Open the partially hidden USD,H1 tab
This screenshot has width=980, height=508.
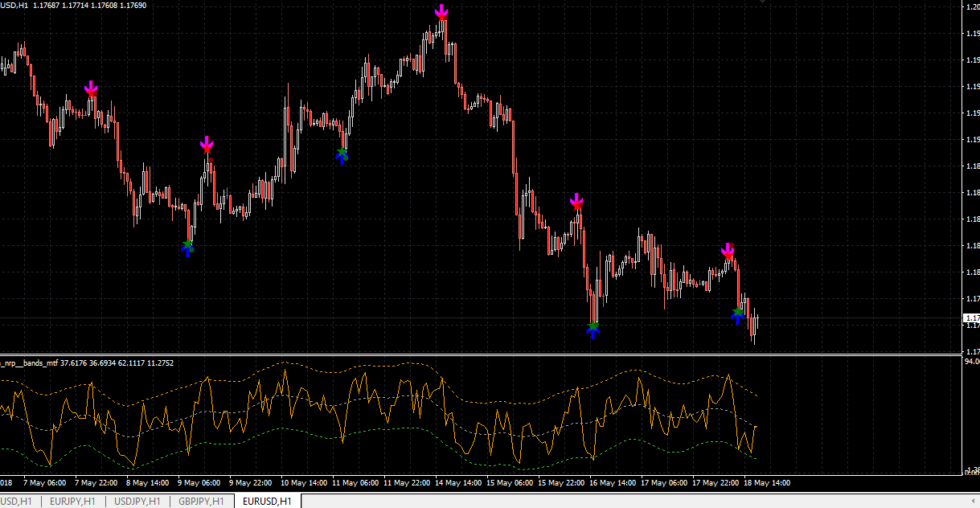click(17, 502)
